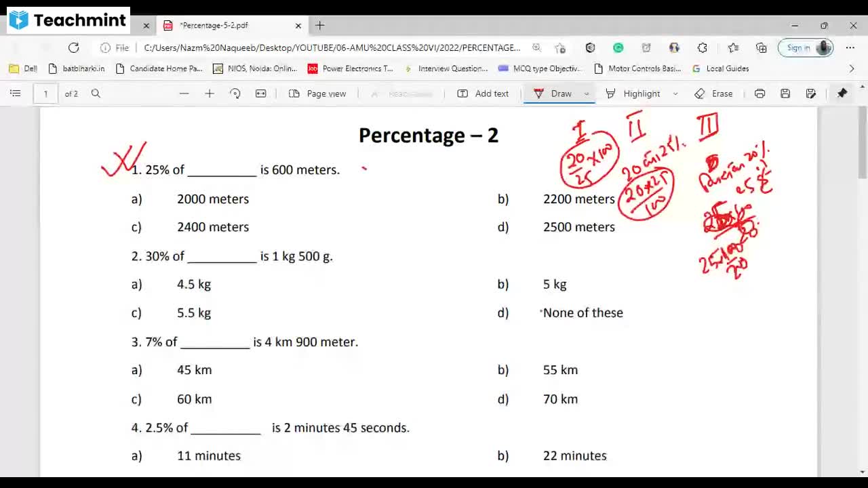Zoom in with the PDF plus icon

point(210,94)
